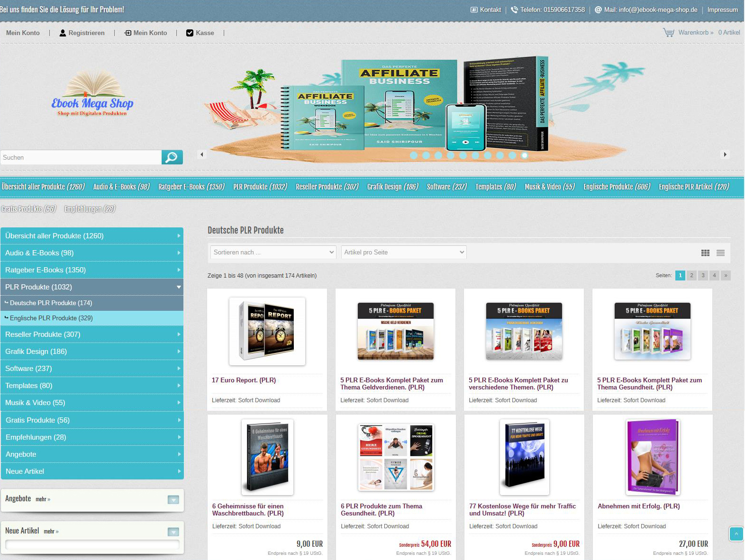Screen dimensions: 745x560
Task: Select first banner slider dot
Action: (414, 155)
